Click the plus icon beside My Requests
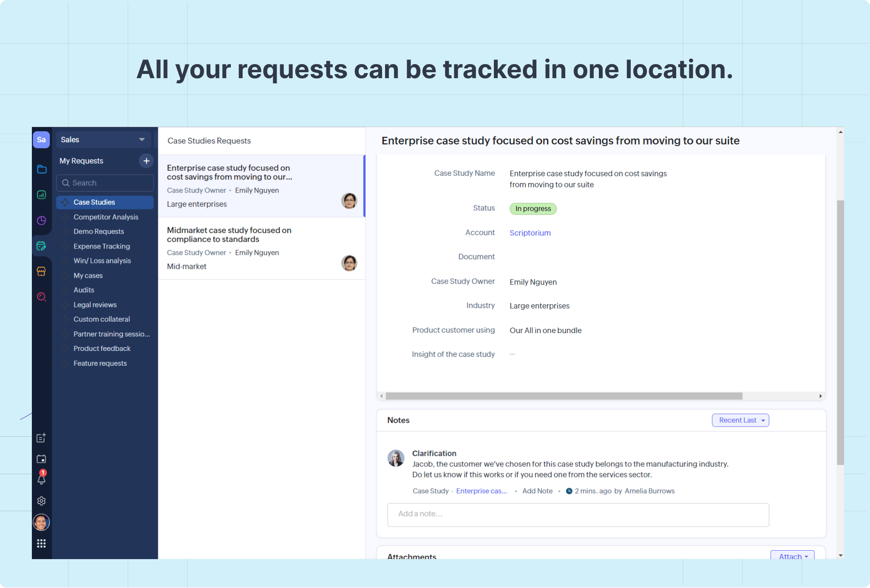Viewport: 870px width, 588px height. (146, 161)
